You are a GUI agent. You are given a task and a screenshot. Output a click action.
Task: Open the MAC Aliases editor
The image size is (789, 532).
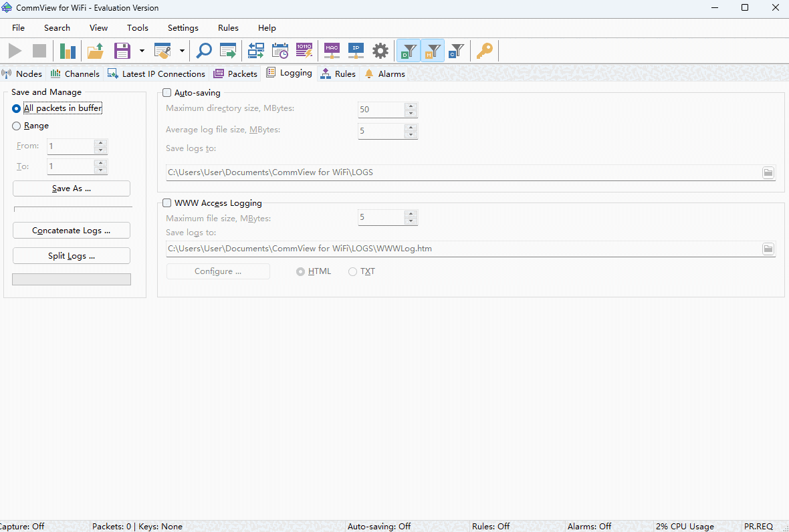tap(331, 50)
